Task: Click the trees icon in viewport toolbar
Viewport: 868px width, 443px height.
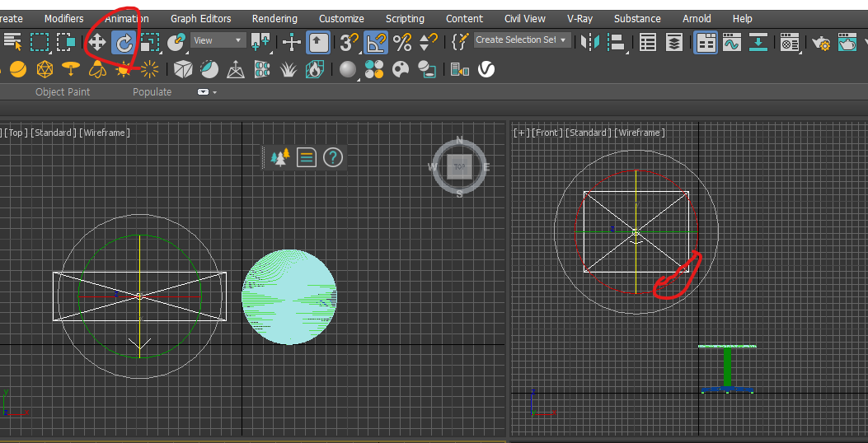Action: coord(280,158)
